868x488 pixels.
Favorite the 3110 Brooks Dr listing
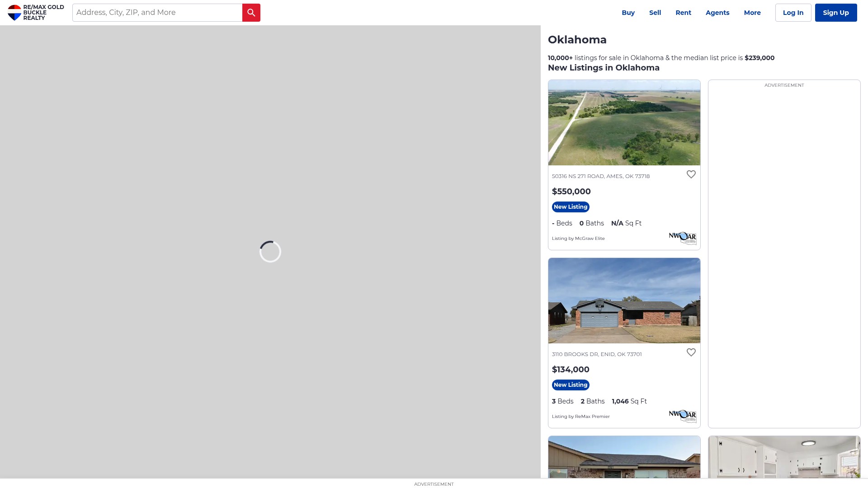point(691,352)
